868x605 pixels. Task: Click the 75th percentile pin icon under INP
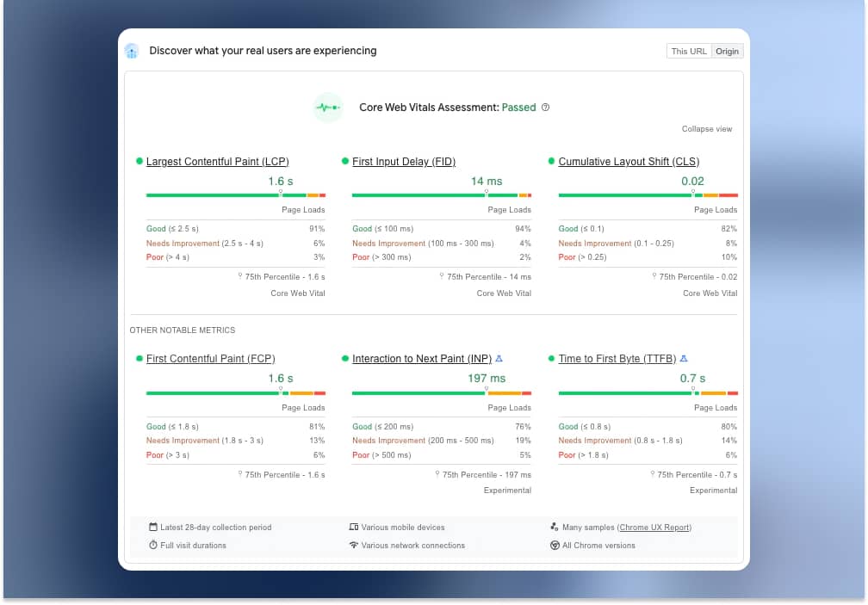point(437,474)
